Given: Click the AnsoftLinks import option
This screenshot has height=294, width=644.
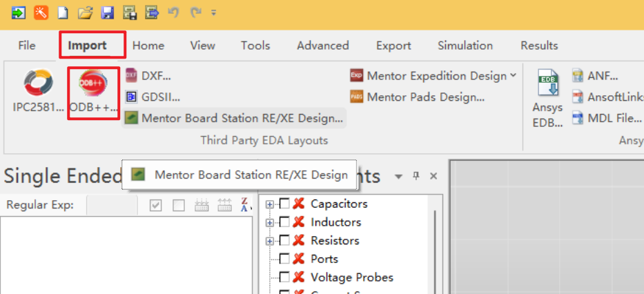Looking at the screenshot, I should [x=608, y=97].
